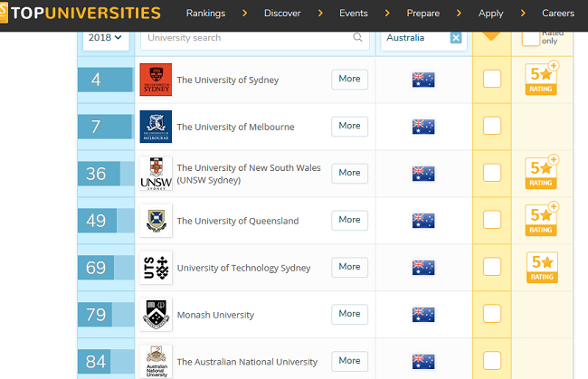Viewport: 588px width, 379px height.
Task: Open the Apply menu
Action: pos(491,14)
